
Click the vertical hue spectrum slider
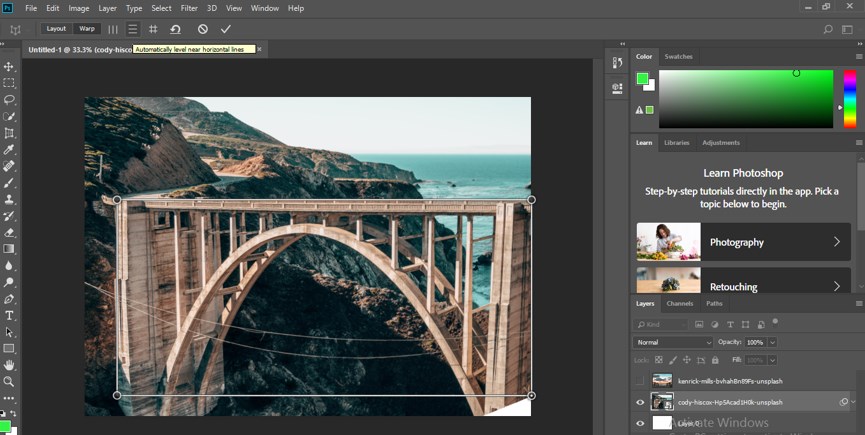(x=850, y=99)
